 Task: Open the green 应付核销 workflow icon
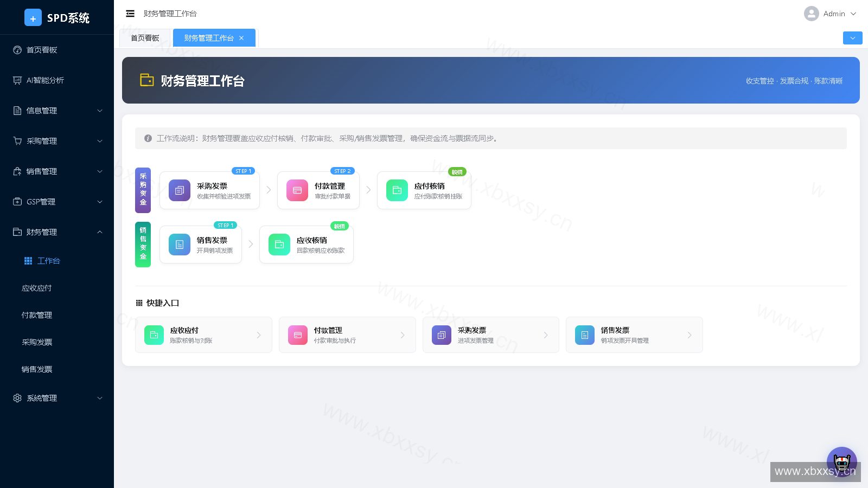(397, 190)
